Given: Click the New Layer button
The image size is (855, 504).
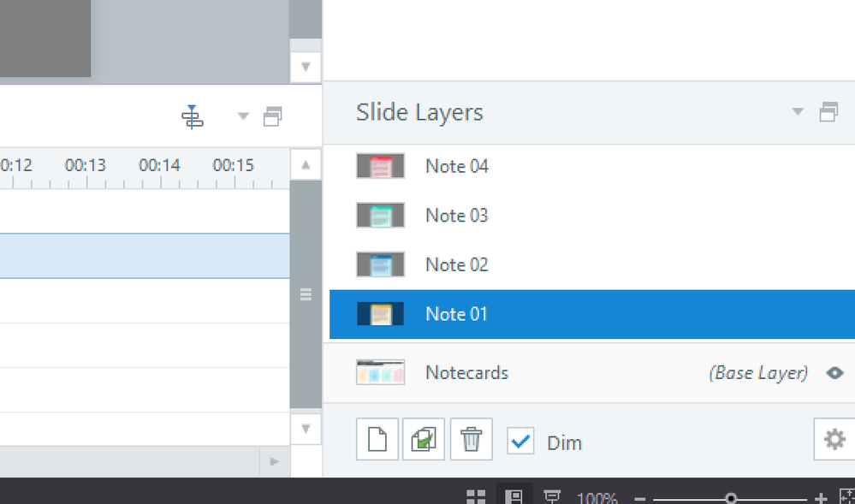Looking at the screenshot, I should coord(377,441).
